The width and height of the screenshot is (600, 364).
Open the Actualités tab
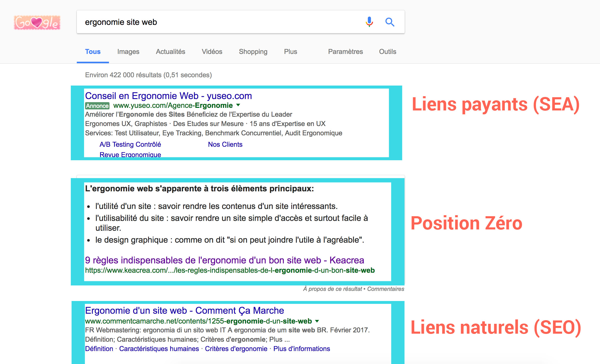click(170, 52)
